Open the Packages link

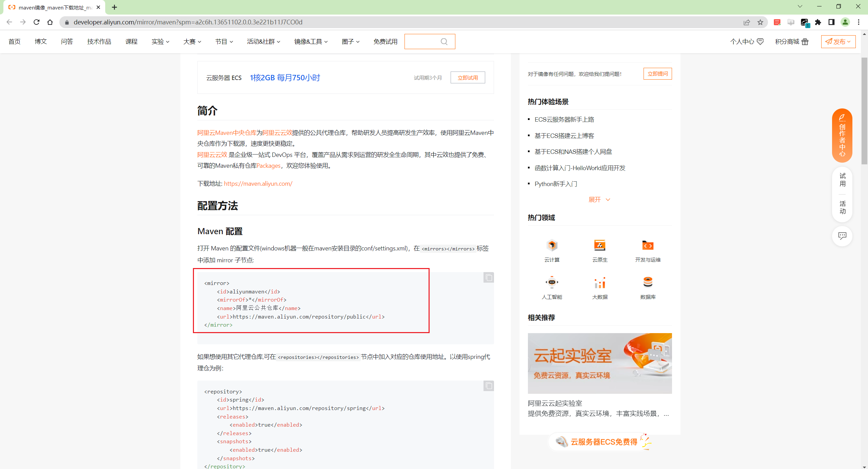click(268, 165)
